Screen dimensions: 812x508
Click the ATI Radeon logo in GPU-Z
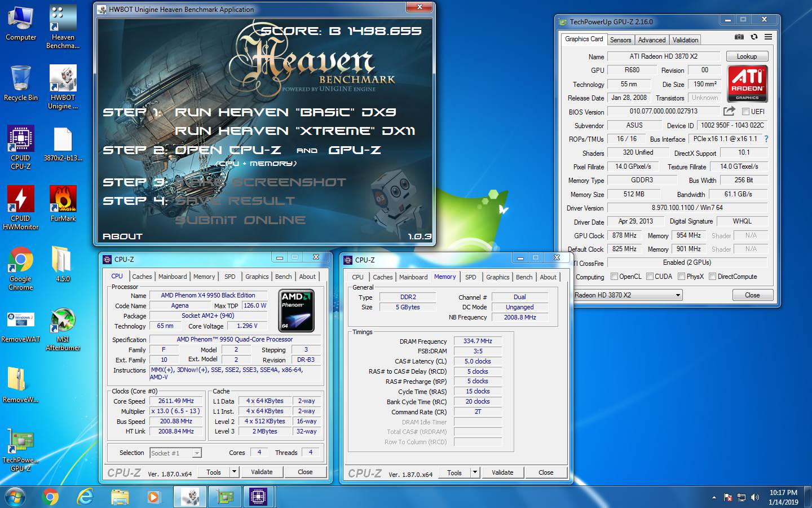pyautogui.click(x=747, y=84)
